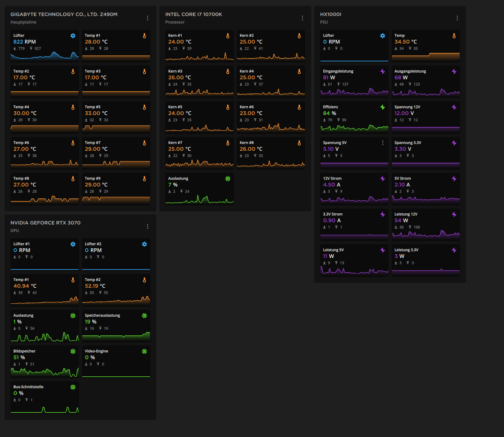Click the thermometer icon on Kern #2
The width and height of the screenshot is (504, 437).
[299, 36]
